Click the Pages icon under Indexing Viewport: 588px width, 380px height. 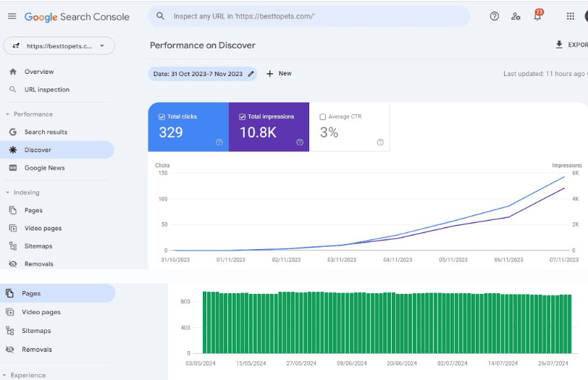tap(13, 210)
